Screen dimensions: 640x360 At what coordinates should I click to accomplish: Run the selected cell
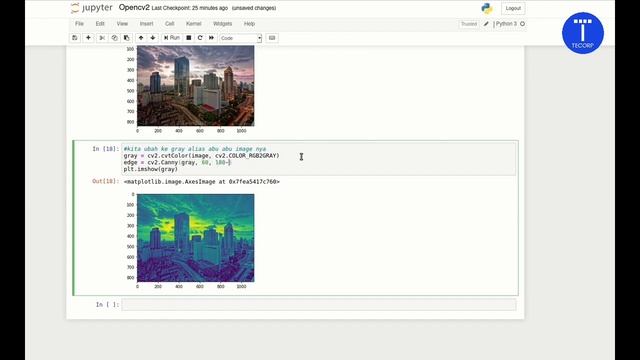[172, 38]
